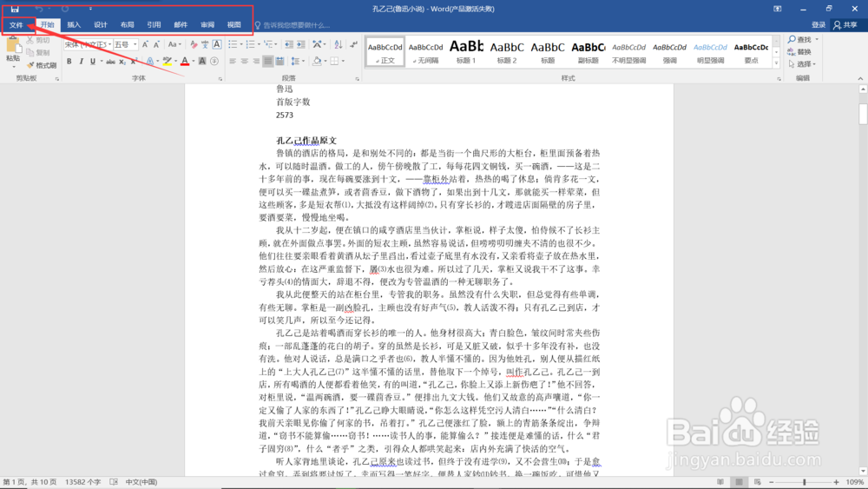
Task: Open the 文件 tab
Action: (x=16, y=25)
